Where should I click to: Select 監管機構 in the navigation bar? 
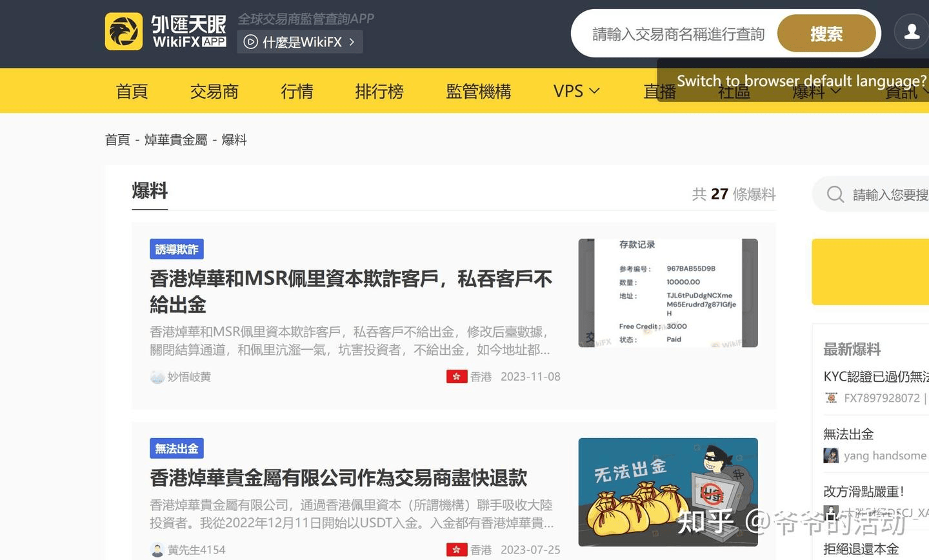point(478,91)
